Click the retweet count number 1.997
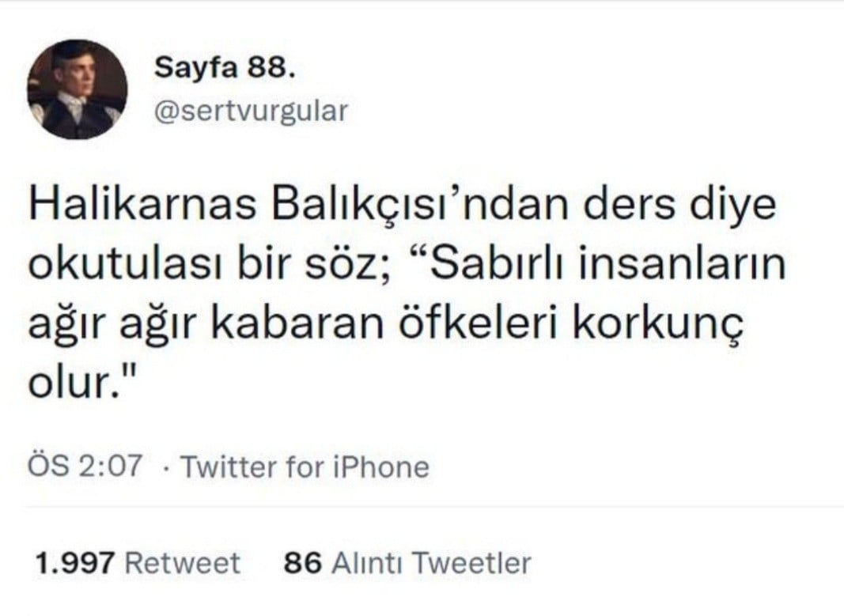Viewport: 844px width, 616px height. pyautogui.click(x=74, y=563)
